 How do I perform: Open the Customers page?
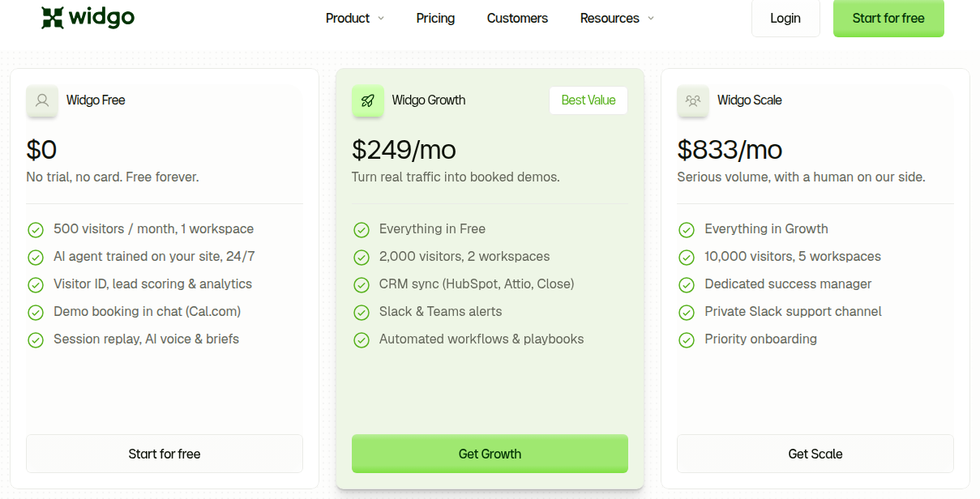tap(517, 18)
